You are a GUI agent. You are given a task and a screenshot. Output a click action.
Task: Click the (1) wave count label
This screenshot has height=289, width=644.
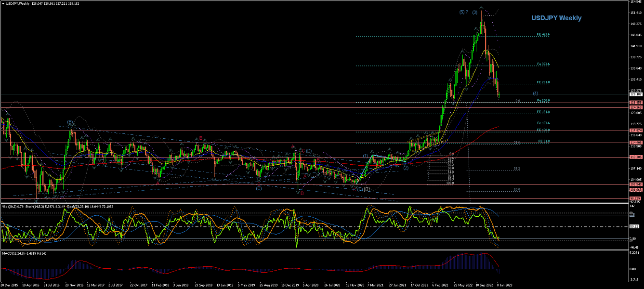coord(365,156)
